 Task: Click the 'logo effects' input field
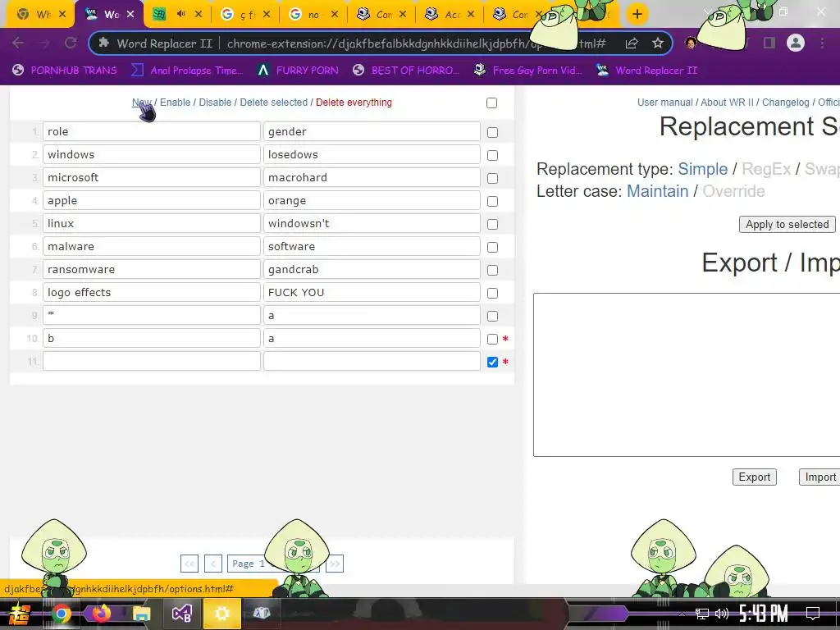[152, 293]
